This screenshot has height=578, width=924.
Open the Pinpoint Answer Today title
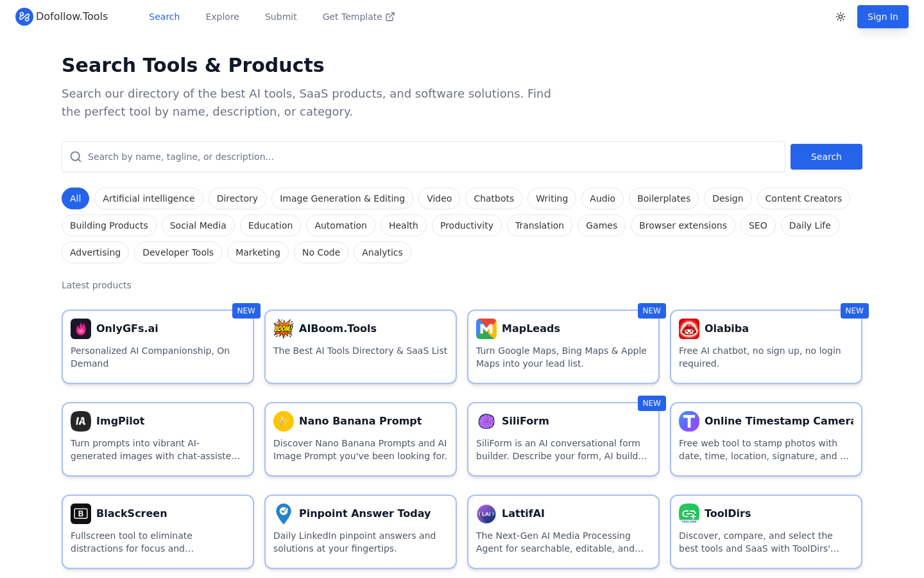pyautogui.click(x=364, y=514)
